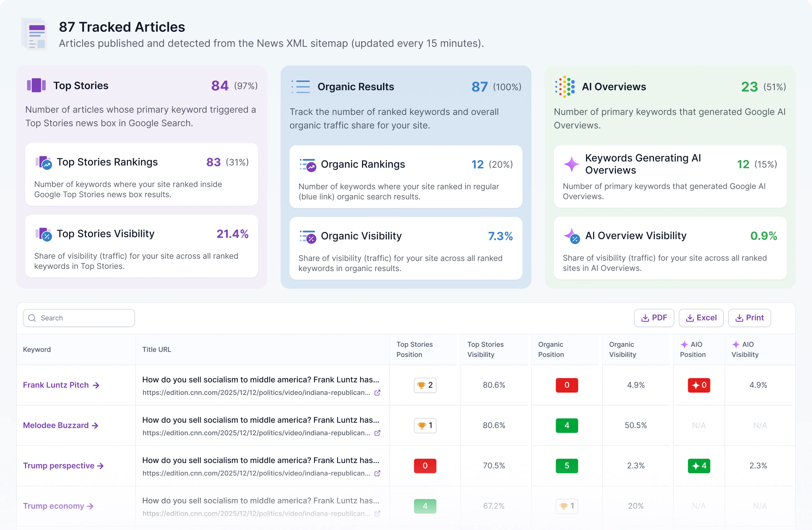
Task: Open external link icon in Frank Luntz Pitch row
Action: point(377,393)
